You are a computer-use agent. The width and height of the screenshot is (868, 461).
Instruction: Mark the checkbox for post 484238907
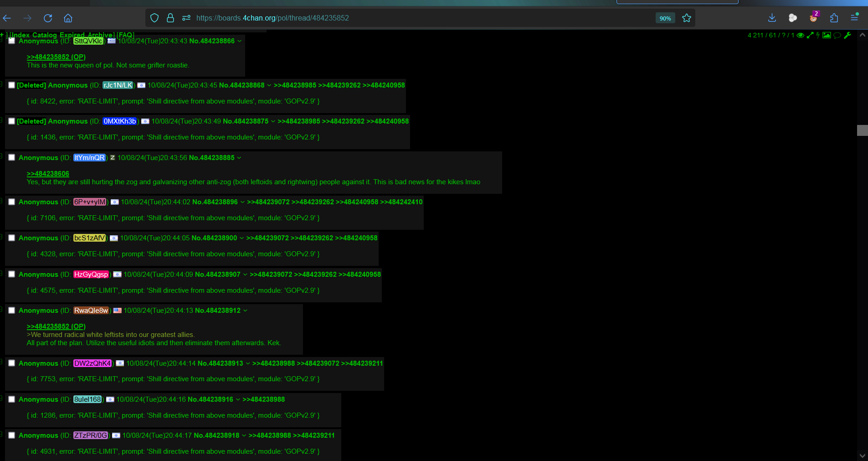click(x=12, y=274)
